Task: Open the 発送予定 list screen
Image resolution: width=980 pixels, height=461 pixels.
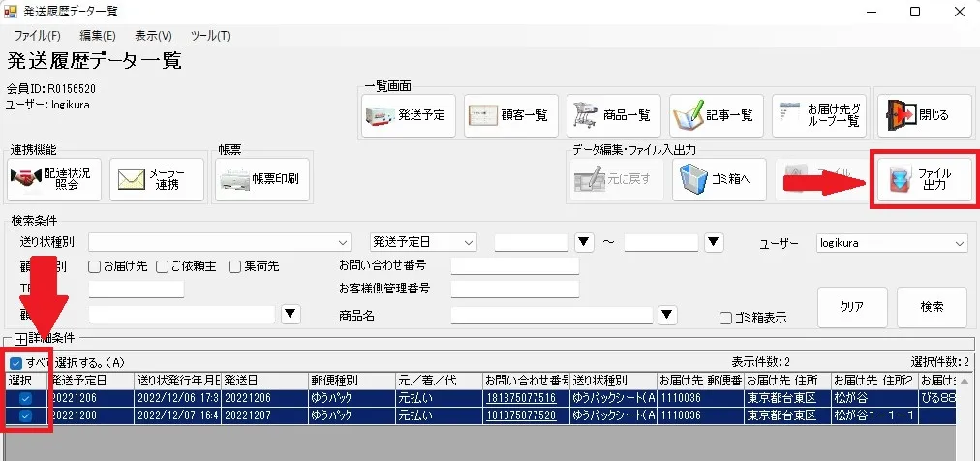Action: tap(408, 115)
